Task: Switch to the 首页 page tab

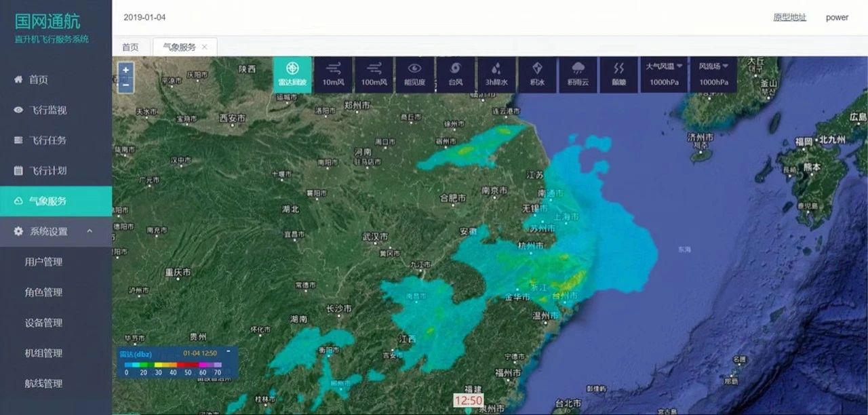Action: pos(130,47)
